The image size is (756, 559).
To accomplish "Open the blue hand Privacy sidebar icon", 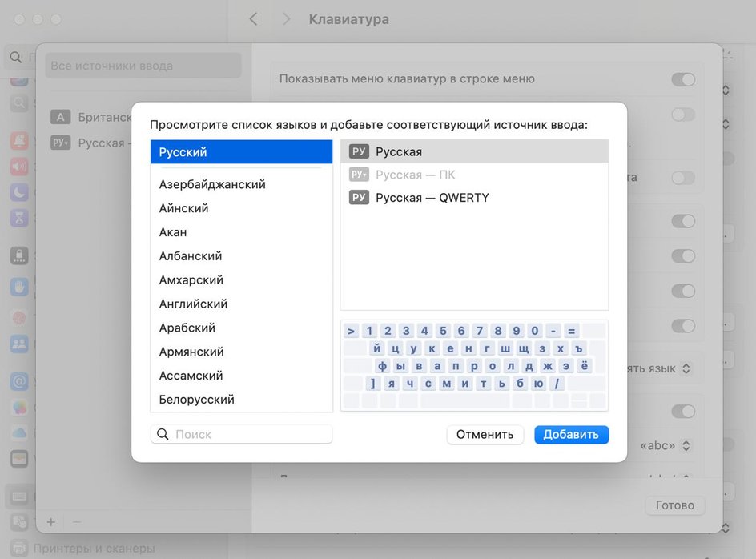I will pyautogui.click(x=19, y=287).
